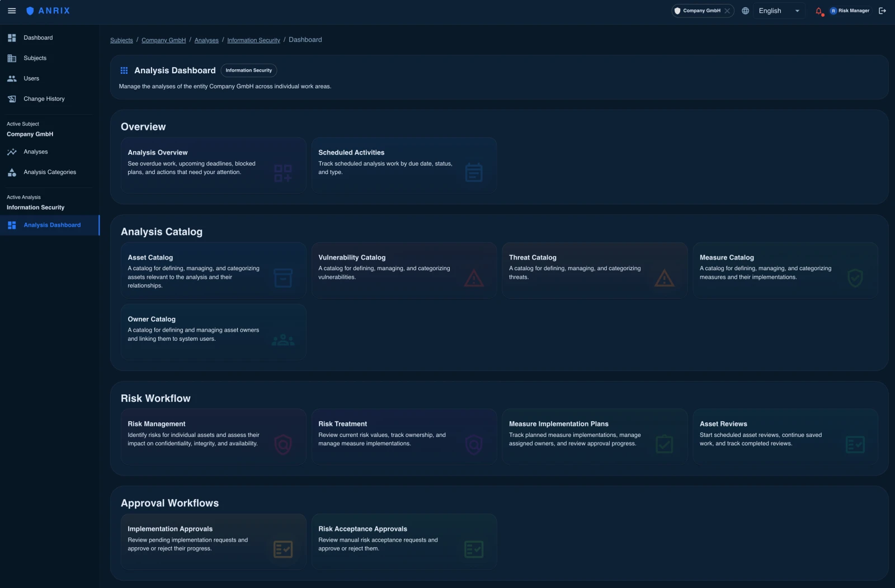The width and height of the screenshot is (895, 588).
Task: Open the notifications bell
Action: click(x=819, y=11)
